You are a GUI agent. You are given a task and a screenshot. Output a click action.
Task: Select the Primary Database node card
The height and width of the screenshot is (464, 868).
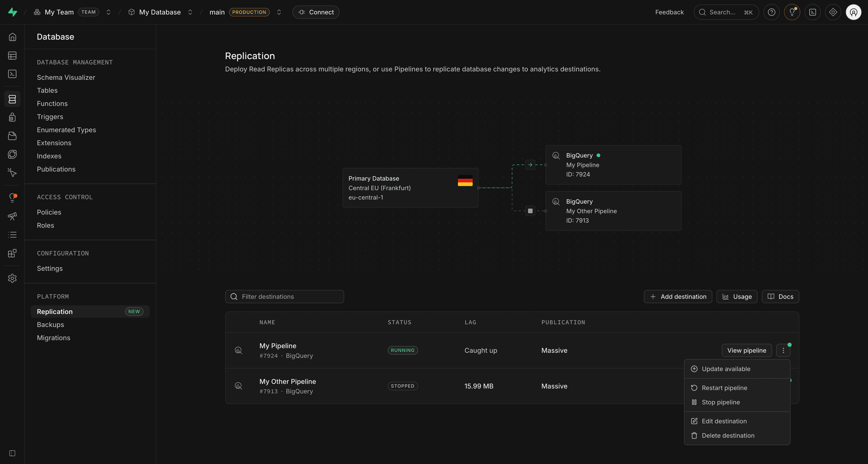tap(410, 188)
